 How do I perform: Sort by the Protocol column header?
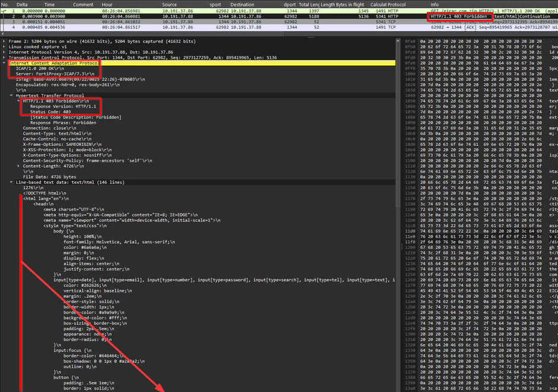[408, 5]
